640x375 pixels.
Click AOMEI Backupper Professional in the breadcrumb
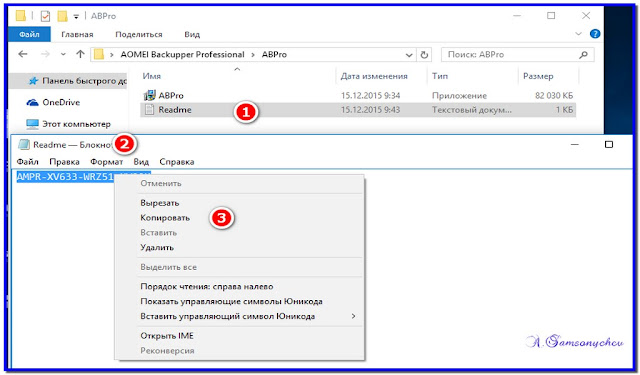pos(182,54)
